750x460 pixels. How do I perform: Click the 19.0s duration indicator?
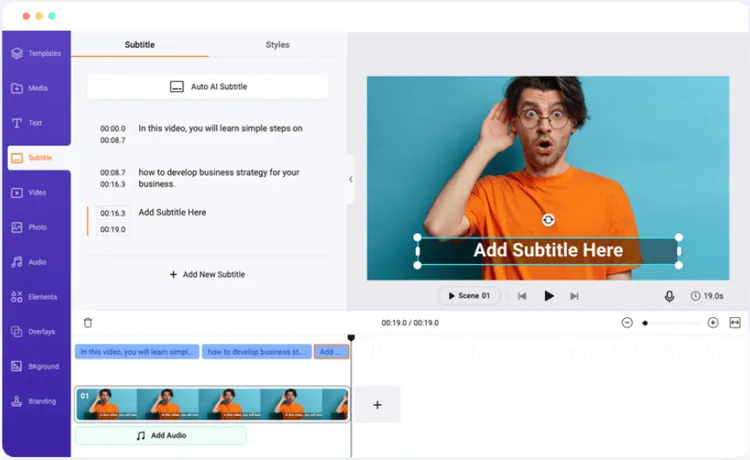pyautogui.click(x=707, y=296)
